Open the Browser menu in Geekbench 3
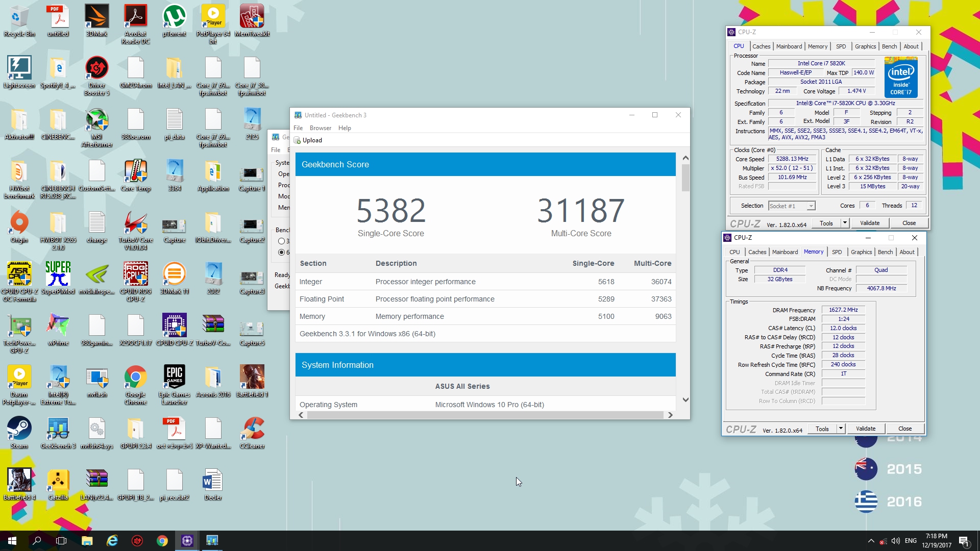980x551 pixels. [x=321, y=128]
